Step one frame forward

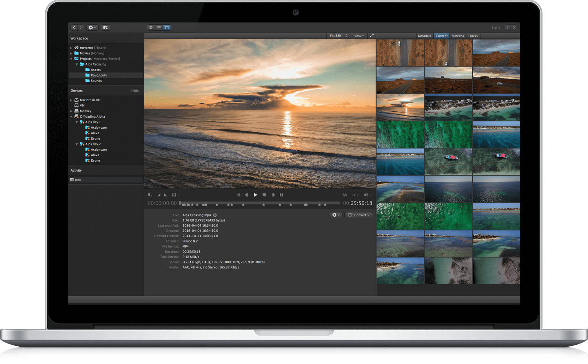[x=273, y=195]
